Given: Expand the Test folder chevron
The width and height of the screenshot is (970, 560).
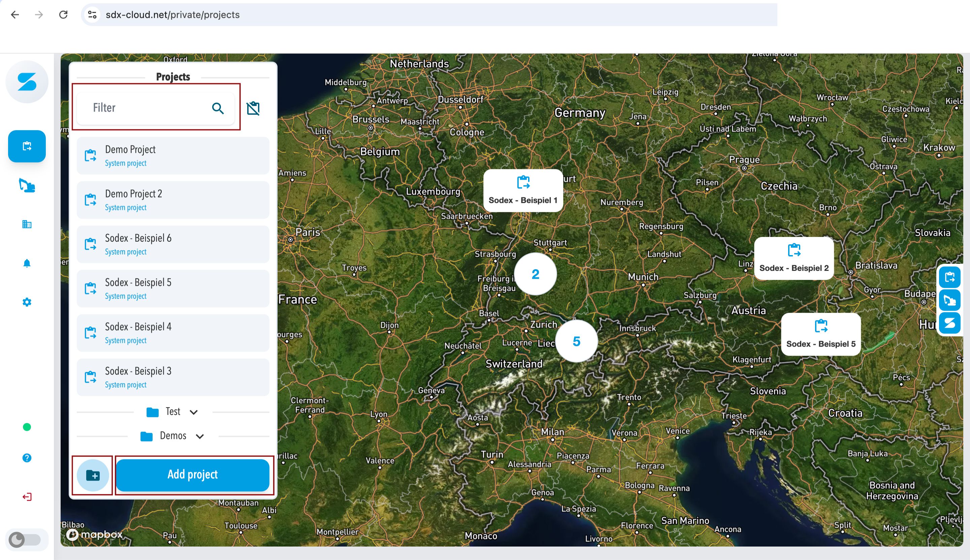Looking at the screenshot, I should tap(194, 412).
